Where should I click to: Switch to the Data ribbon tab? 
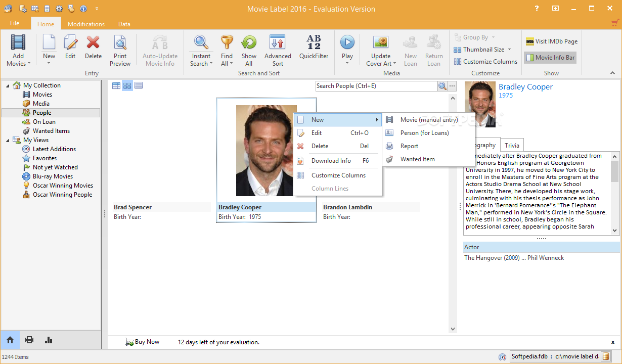124,24
